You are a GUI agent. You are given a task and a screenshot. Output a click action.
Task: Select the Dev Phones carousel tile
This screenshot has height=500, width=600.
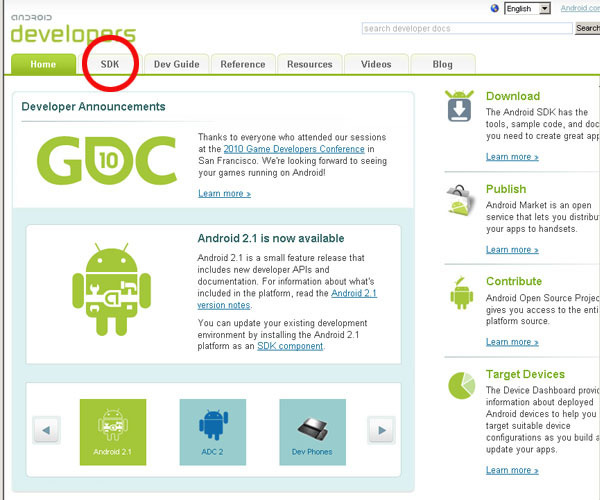313,432
